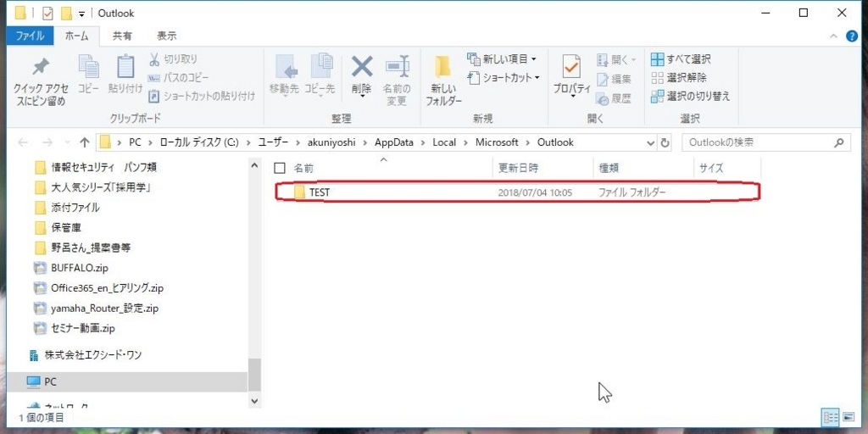Go up one folder level arrow
Image resolution: width=868 pixels, height=434 pixels.
click(84, 142)
